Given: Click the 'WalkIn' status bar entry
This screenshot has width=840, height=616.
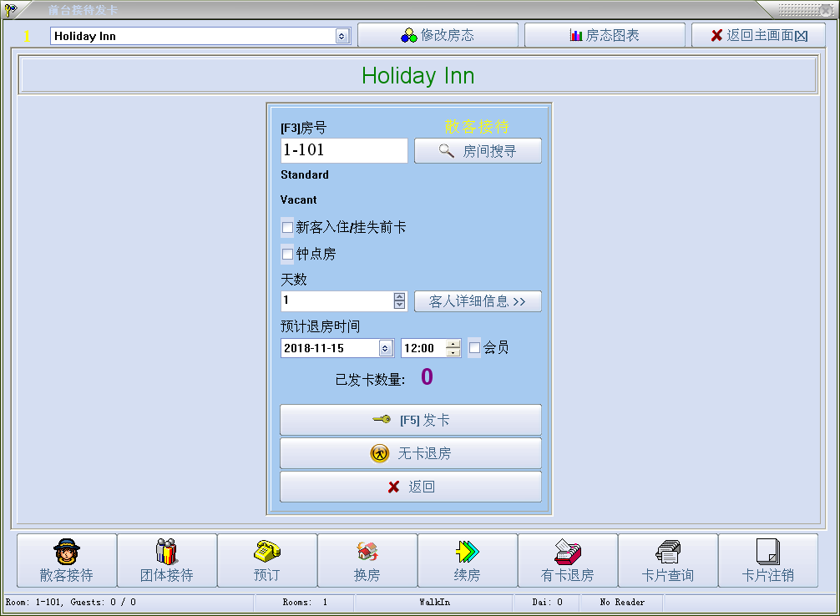Looking at the screenshot, I should pyautogui.click(x=434, y=602).
